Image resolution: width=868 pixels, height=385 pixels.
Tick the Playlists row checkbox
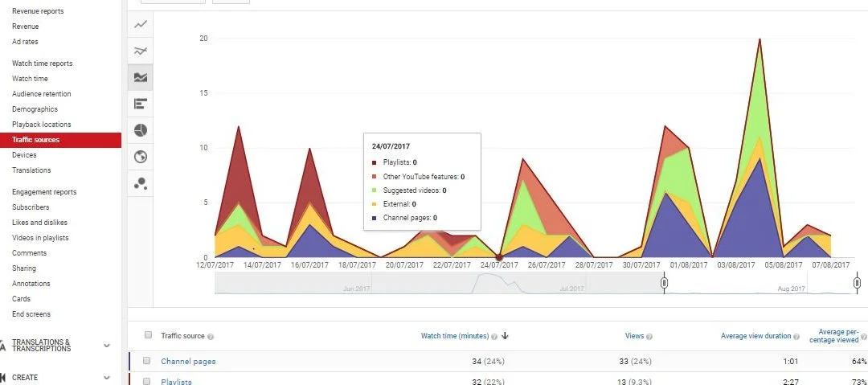click(147, 381)
